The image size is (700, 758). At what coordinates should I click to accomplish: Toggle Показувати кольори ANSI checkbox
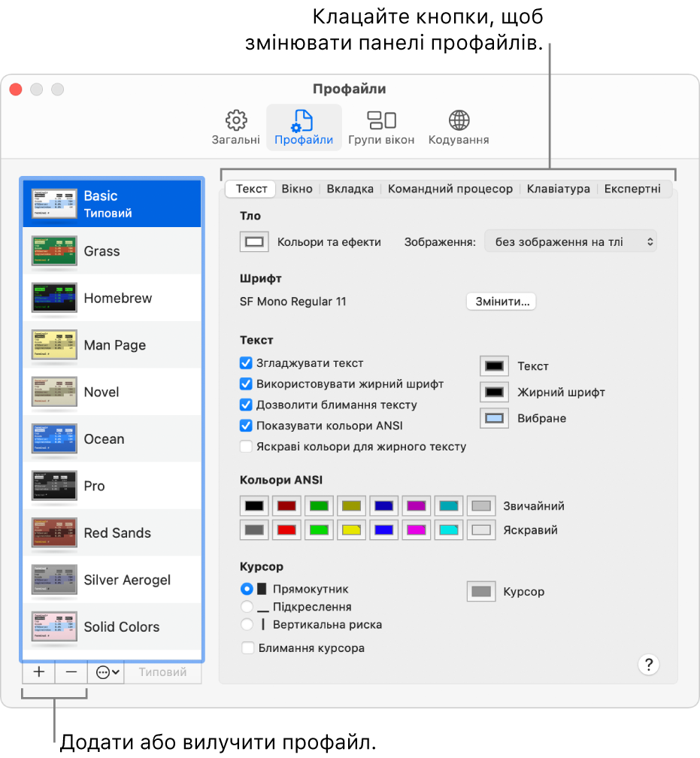[246, 426]
